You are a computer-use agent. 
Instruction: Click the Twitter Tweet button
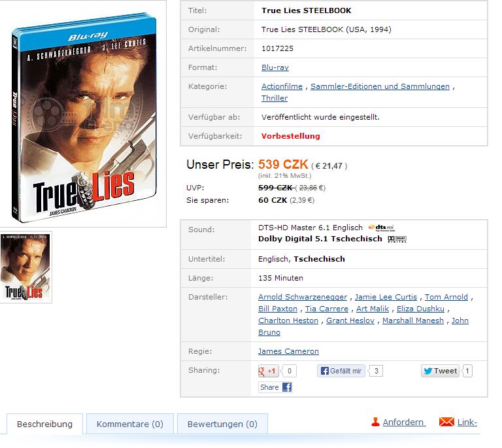point(440,371)
